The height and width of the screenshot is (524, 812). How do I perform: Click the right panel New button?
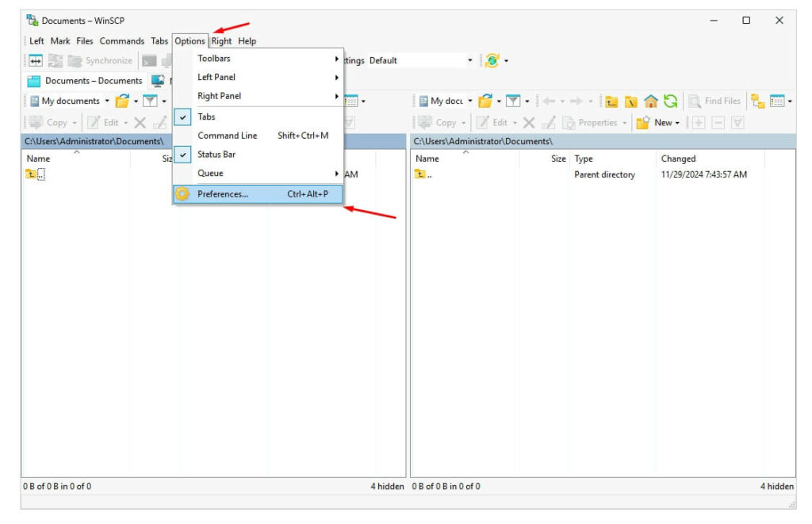coord(657,123)
